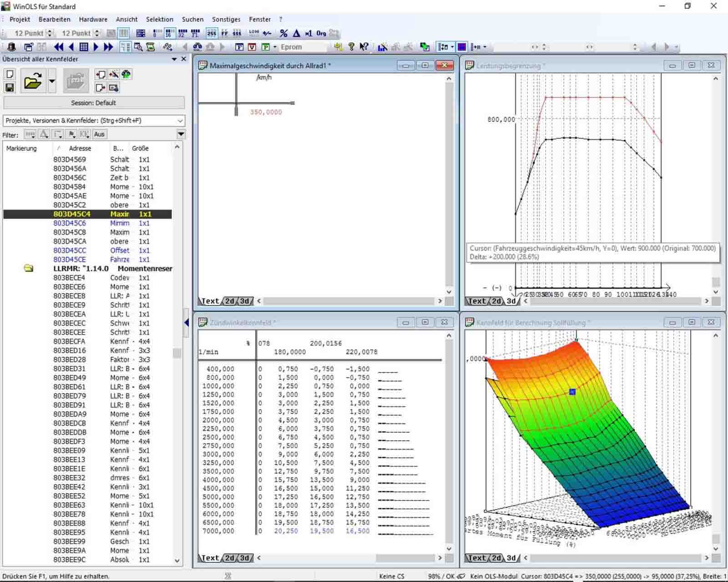728x582 pixels.
Task: Open the delta filter dropdown in Filter row
Action: [44, 134]
